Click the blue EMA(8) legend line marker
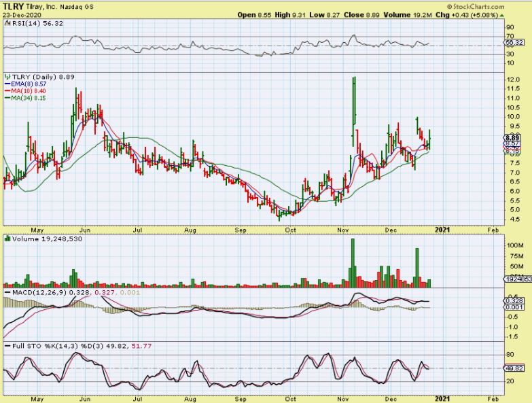Viewport: 532px width, 403px height. pyautogui.click(x=6, y=84)
